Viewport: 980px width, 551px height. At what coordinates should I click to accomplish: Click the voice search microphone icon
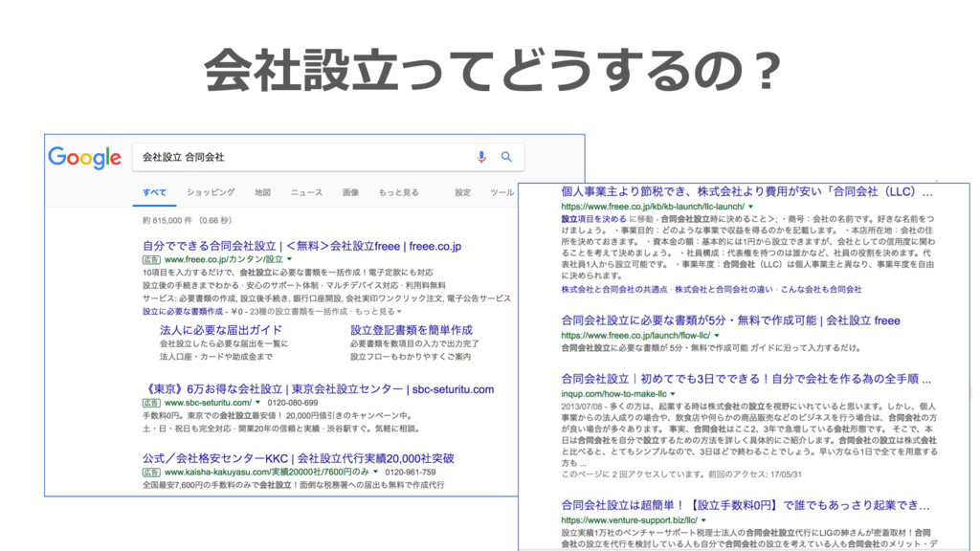tap(481, 157)
